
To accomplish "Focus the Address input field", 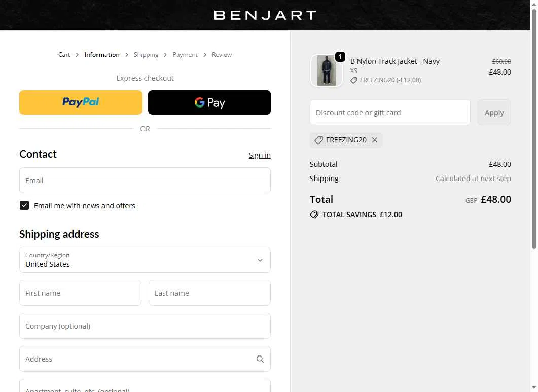I will tap(145, 359).
